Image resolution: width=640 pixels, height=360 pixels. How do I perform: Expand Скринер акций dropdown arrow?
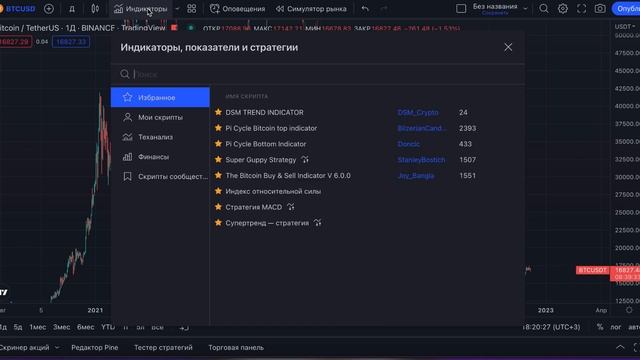(57, 348)
